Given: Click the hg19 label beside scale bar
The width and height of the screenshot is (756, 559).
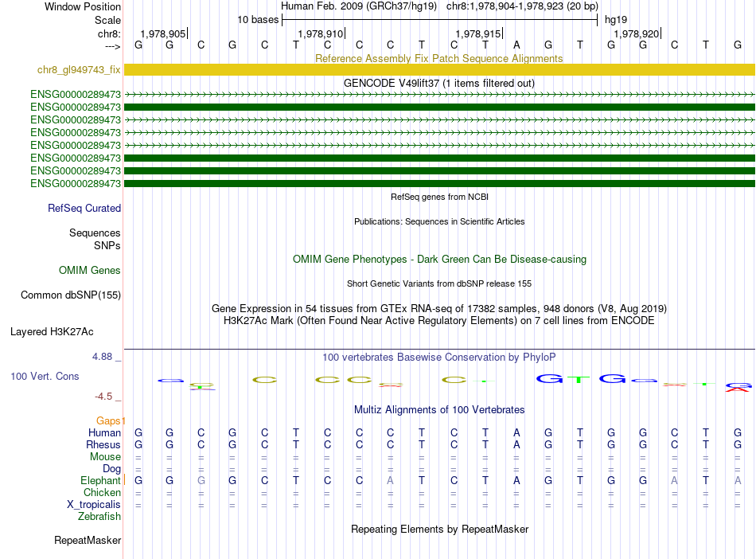Looking at the screenshot, I should pyautogui.click(x=616, y=20).
